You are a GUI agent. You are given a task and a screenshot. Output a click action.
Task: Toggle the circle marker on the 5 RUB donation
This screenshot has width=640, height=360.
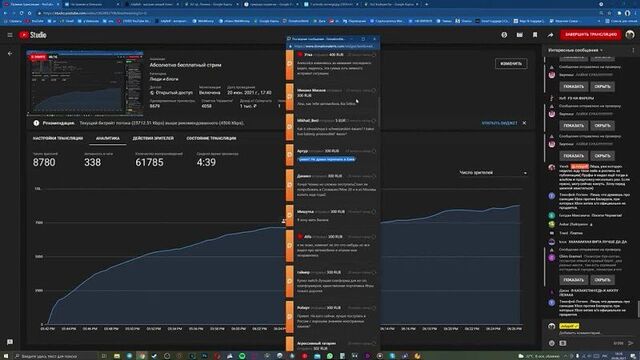point(373,121)
